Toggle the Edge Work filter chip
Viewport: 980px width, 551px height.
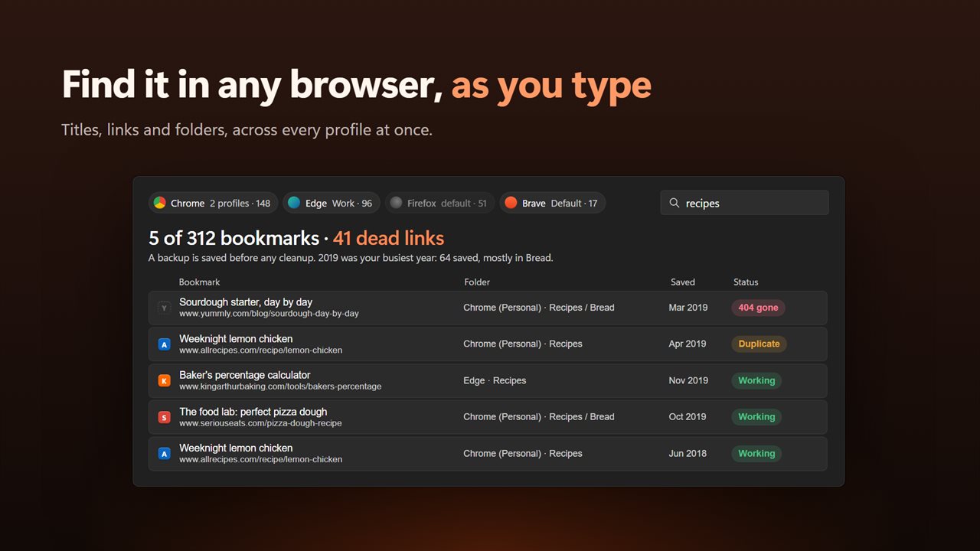click(331, 203)
